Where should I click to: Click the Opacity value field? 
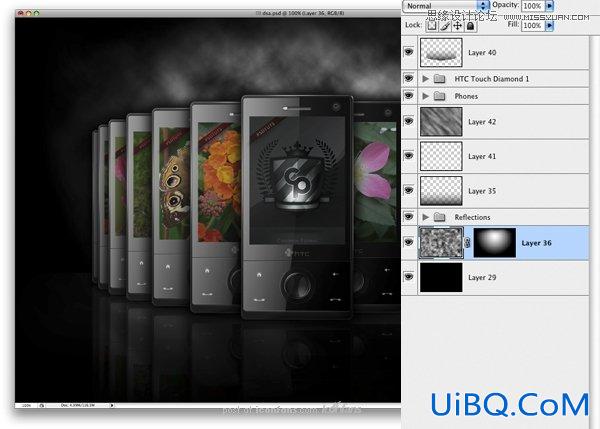(533, 6)
